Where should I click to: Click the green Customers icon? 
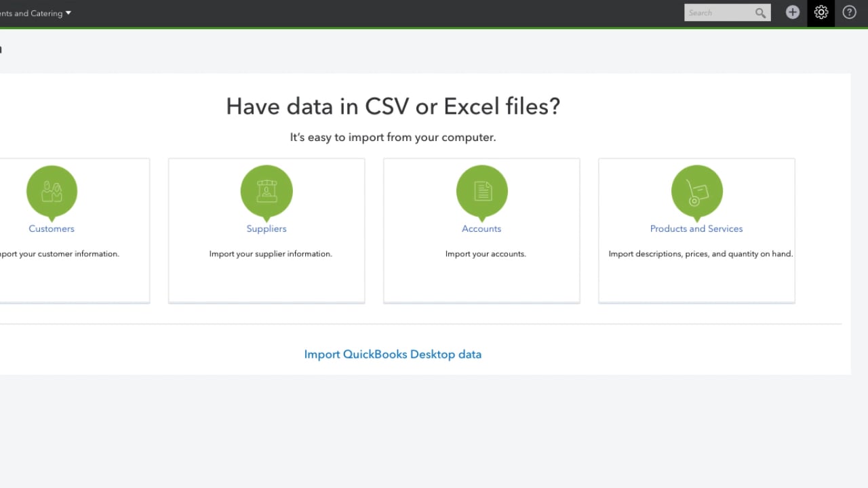tap(52, 192)
